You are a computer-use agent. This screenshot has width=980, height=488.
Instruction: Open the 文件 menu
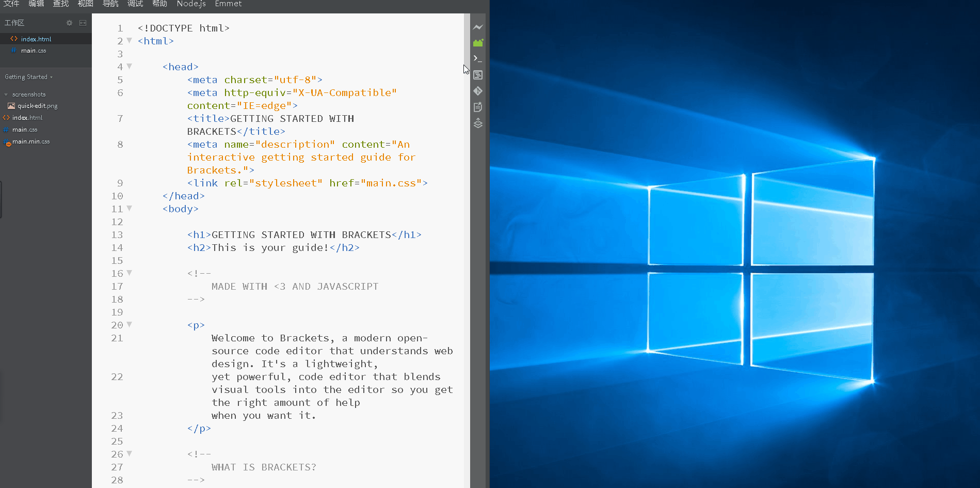11,4
